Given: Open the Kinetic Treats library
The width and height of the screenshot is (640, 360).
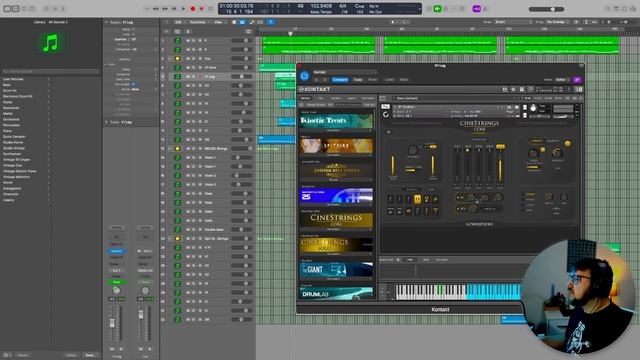Looking at the screenshot, I should (x=336, y=121).
